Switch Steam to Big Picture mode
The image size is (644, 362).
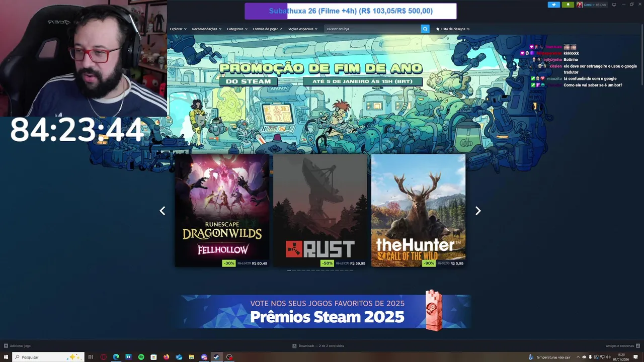[x=614, y=5]
